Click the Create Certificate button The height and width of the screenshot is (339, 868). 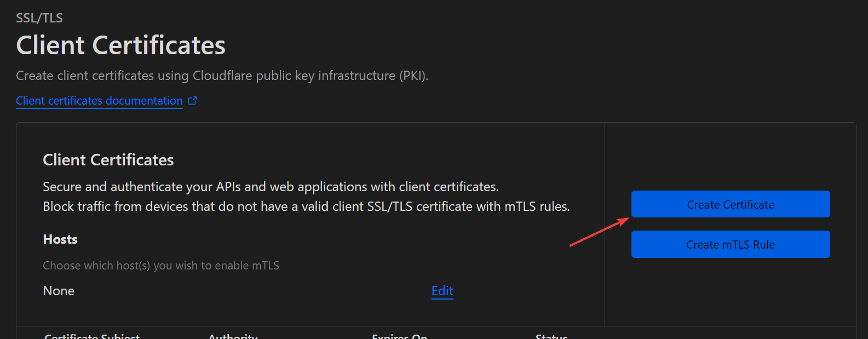click(731, 204)
